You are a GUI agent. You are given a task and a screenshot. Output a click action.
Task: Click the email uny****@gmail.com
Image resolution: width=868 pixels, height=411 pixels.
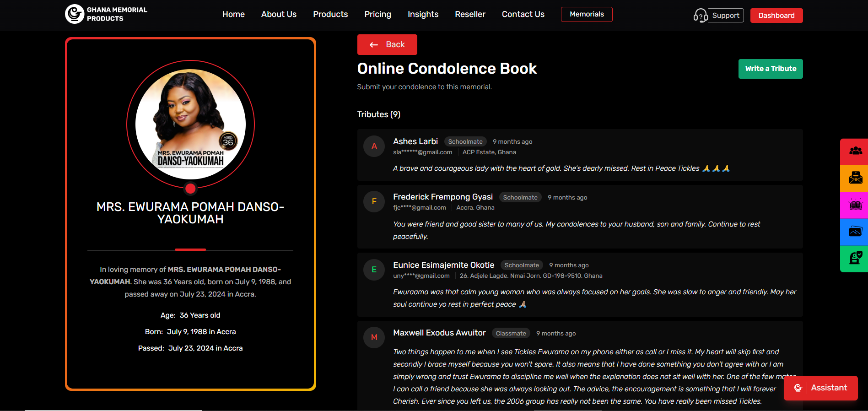421,276
